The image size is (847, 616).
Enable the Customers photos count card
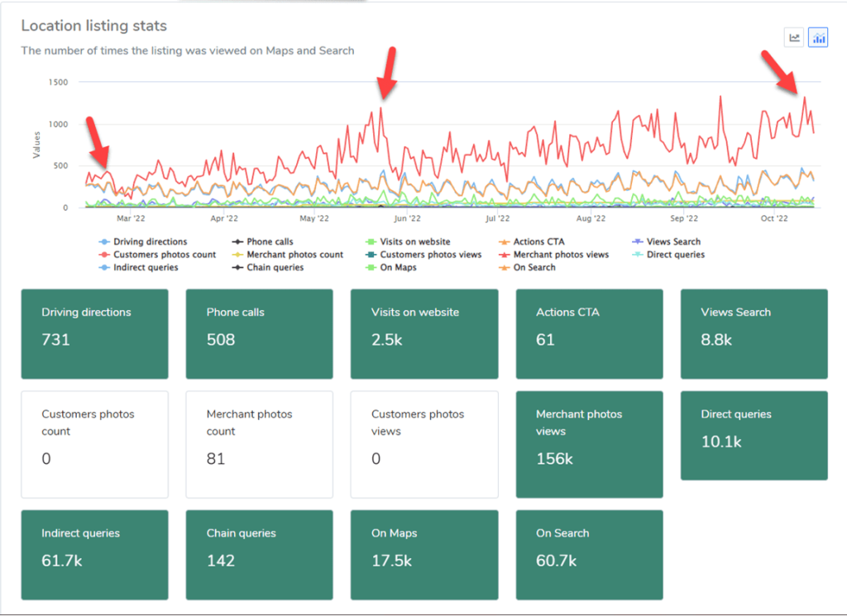[x=94, y=444]
